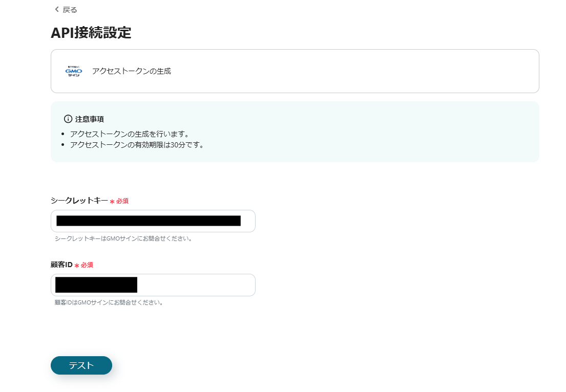Focus the 顧客ID input field
566x392 pixels.
coord(153,285)
